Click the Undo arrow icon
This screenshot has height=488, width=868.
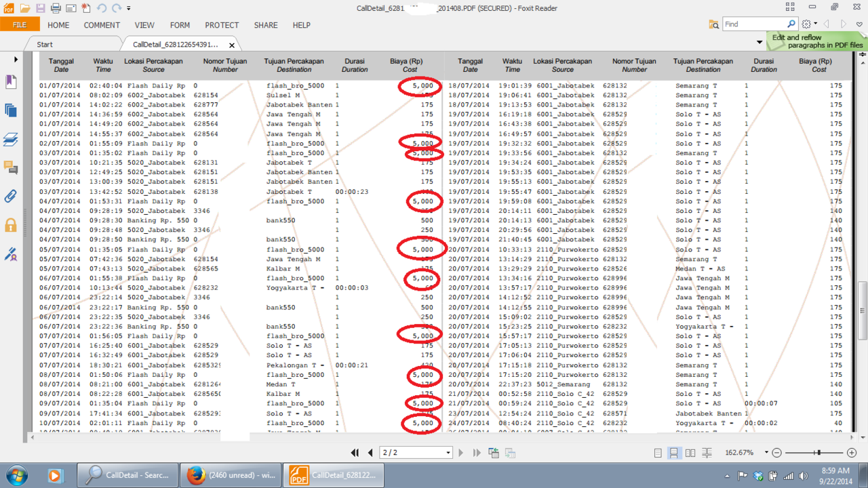(x=102, y=8)
